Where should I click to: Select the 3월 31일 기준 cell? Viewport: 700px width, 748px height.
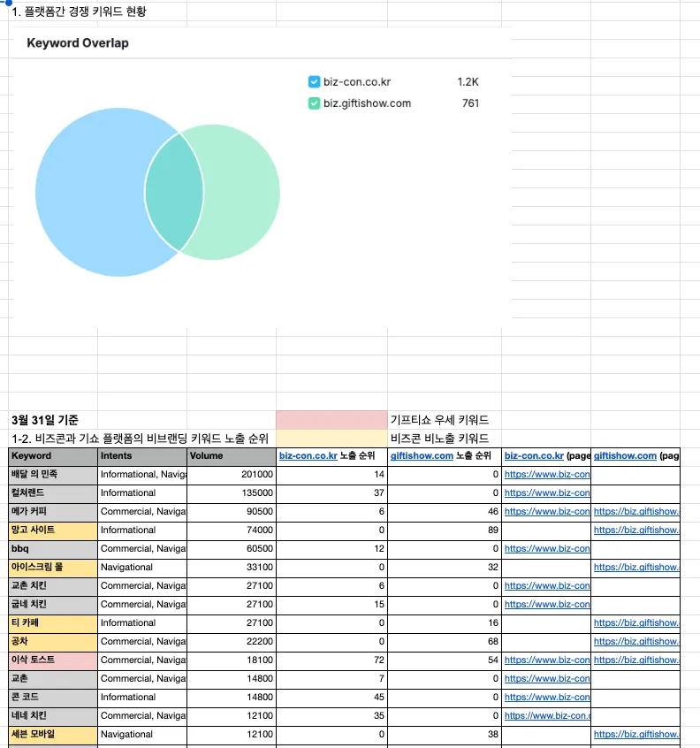click(x=53, y=420)
